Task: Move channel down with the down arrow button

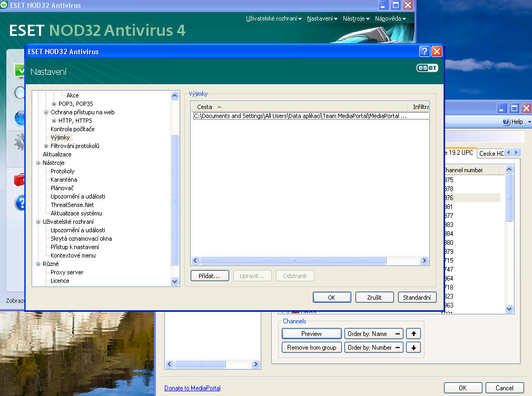Action: click(x=413, y=348)
